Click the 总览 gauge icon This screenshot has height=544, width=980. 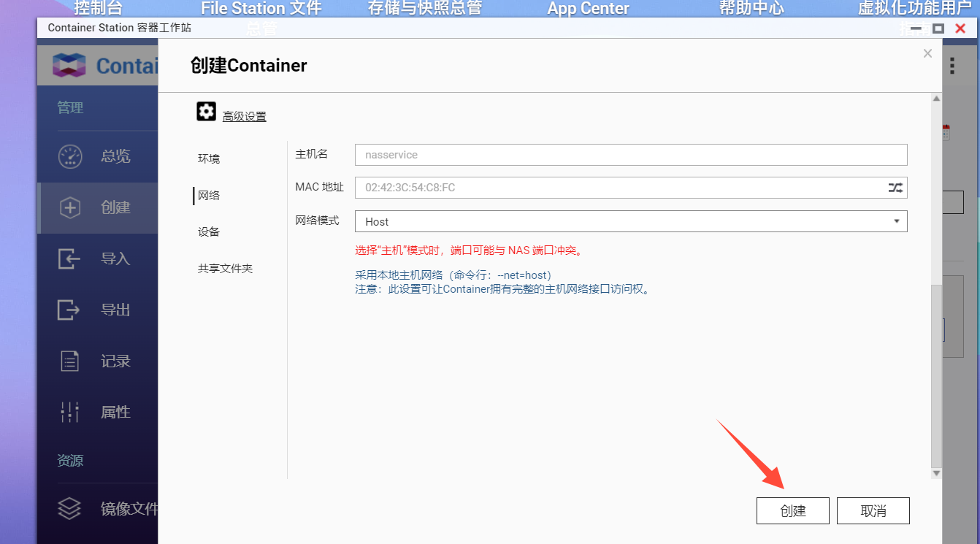click(x=70, y=156)
